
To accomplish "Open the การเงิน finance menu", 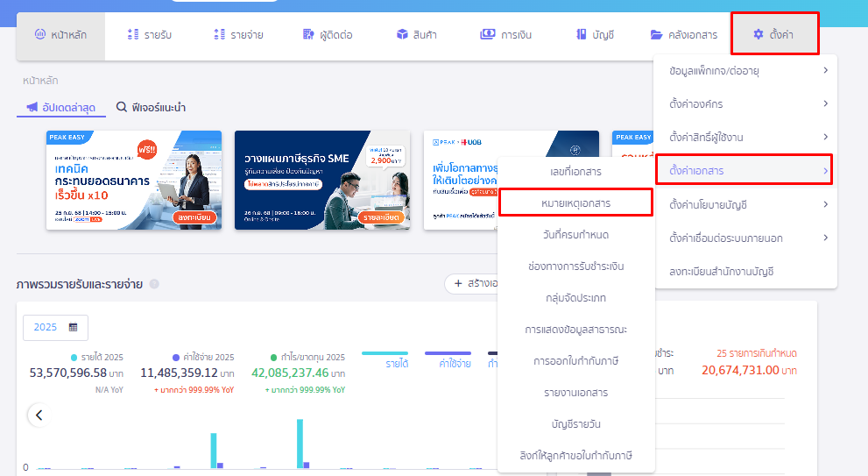I will (506, 35).
